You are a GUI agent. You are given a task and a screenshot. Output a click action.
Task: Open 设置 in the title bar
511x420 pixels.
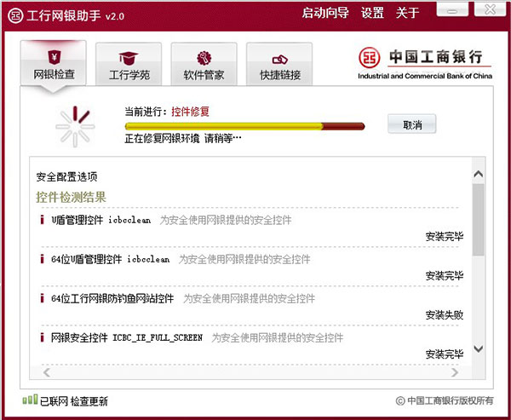click(x=372, y=13)
